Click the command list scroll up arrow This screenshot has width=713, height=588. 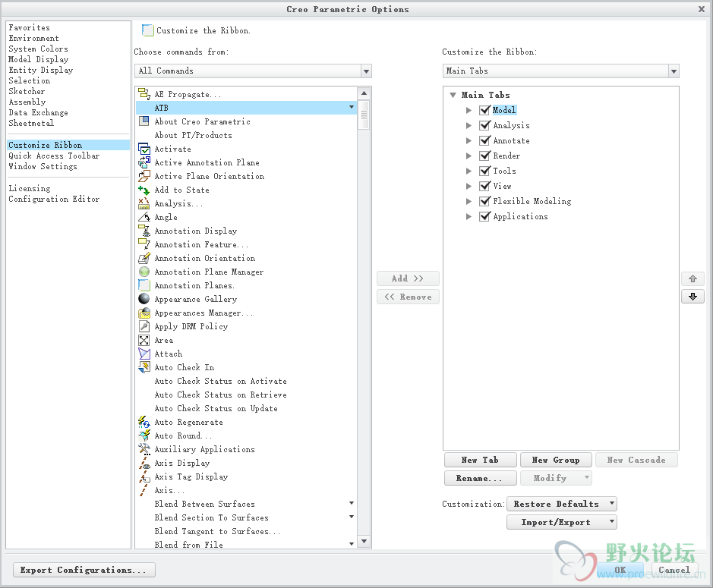tap(364, 93)
